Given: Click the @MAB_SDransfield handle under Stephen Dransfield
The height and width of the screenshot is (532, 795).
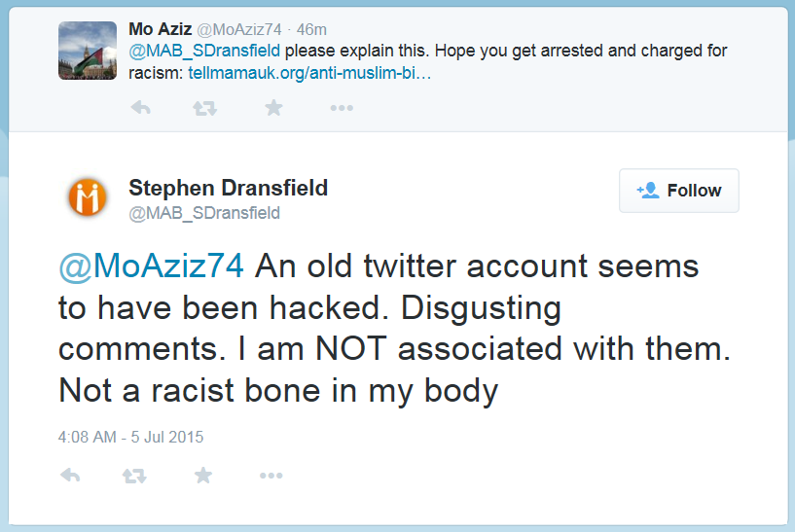Looking at the screenshot, I should click(x=204, y=212).
